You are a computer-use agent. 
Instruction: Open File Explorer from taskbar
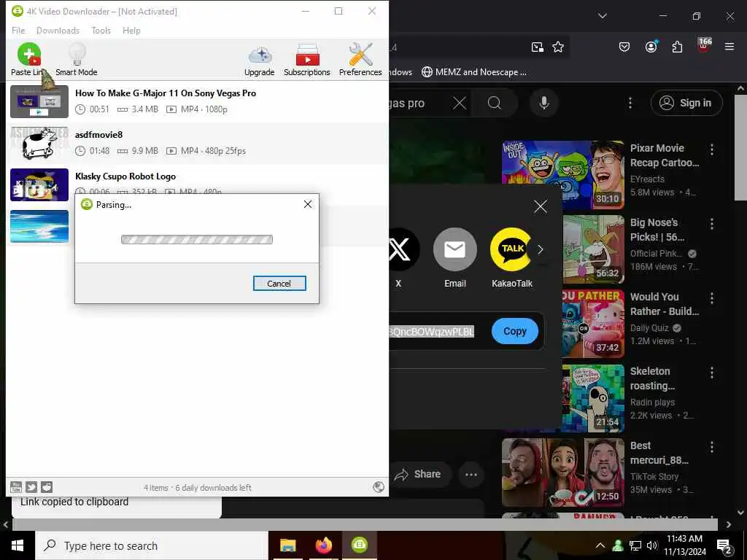tap(287, 545)
